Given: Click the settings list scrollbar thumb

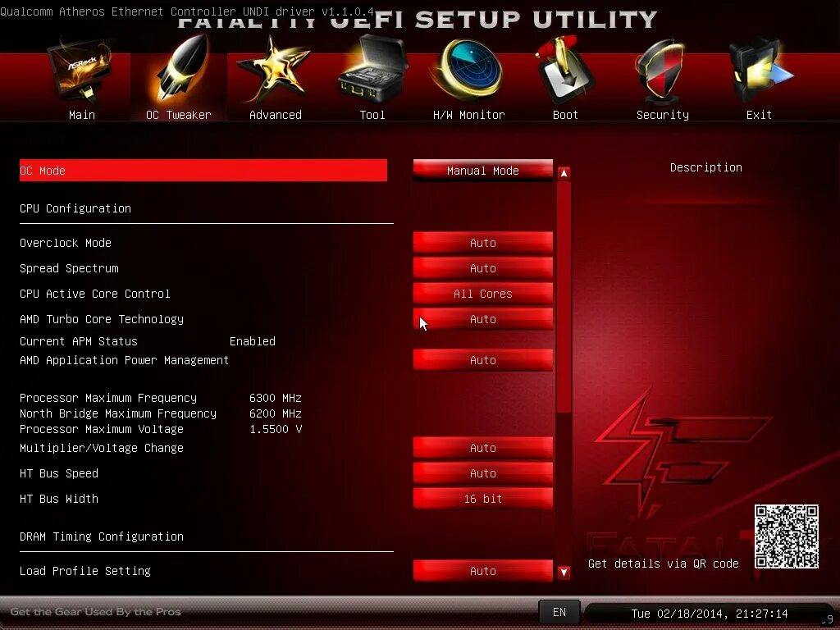Looking at the screenshot, I should click(x=564, y=297).
